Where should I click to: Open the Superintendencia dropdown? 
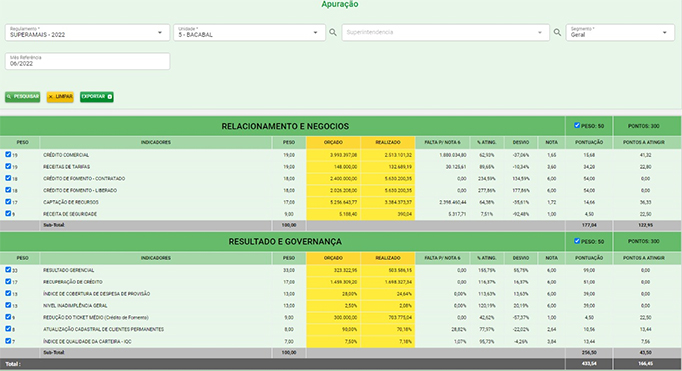click(x=445, y=33)
